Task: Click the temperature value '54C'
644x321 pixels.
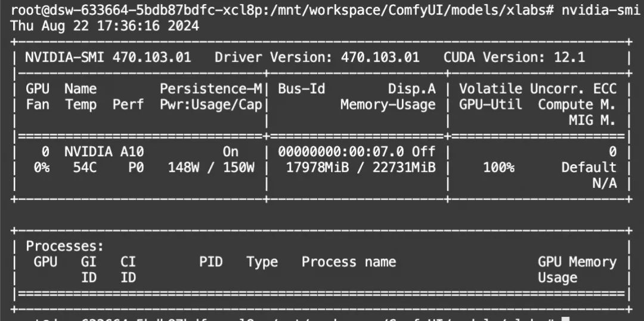Action: point(85,168)
